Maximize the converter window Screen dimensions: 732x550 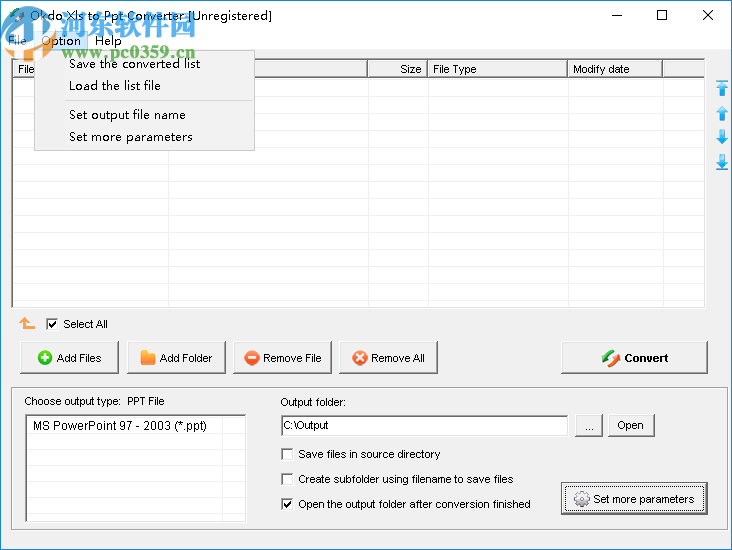tap(662, 15)
